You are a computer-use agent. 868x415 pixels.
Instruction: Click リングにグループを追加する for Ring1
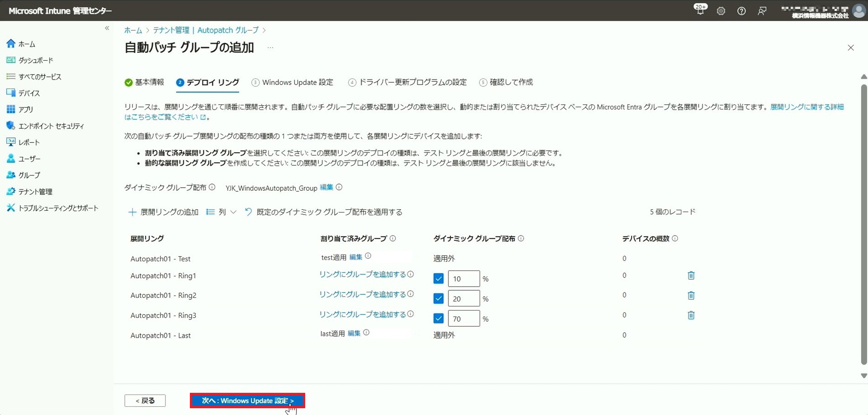363,274
